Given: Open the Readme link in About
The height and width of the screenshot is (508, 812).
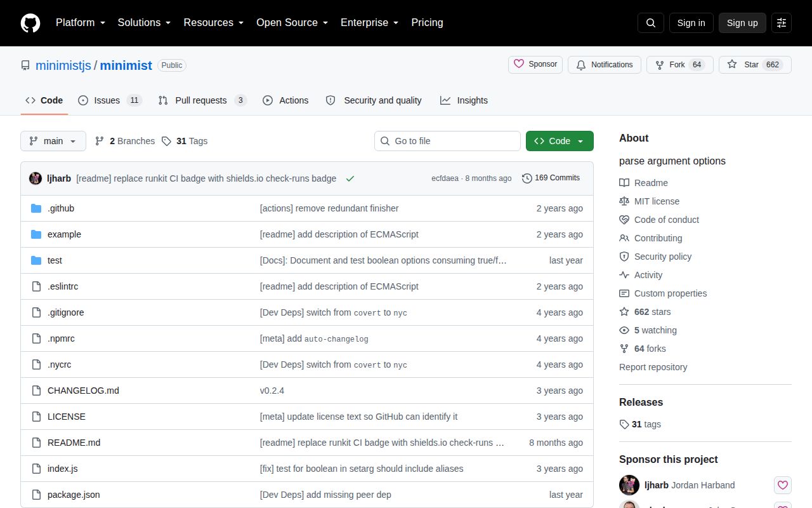Looking at the screenshot, I should 643,183.
